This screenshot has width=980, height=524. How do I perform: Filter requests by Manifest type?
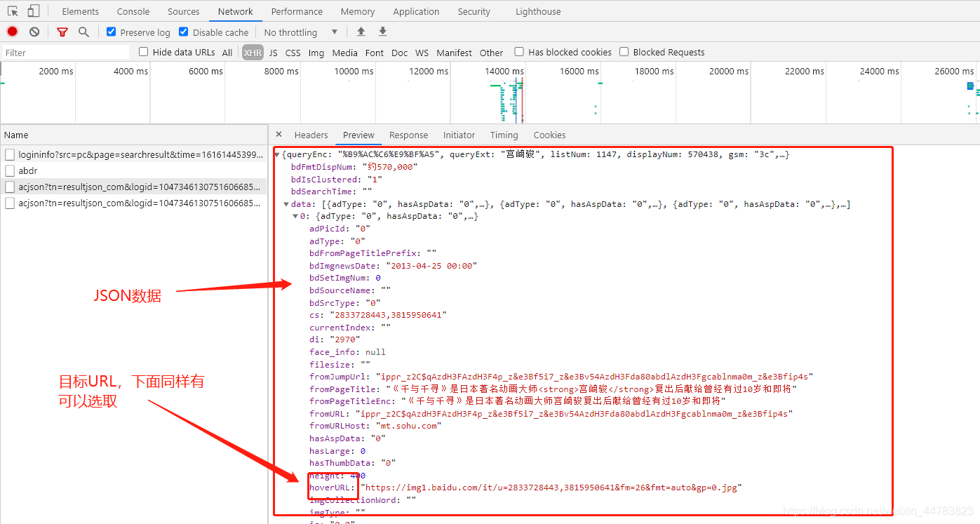coord(454,53)
